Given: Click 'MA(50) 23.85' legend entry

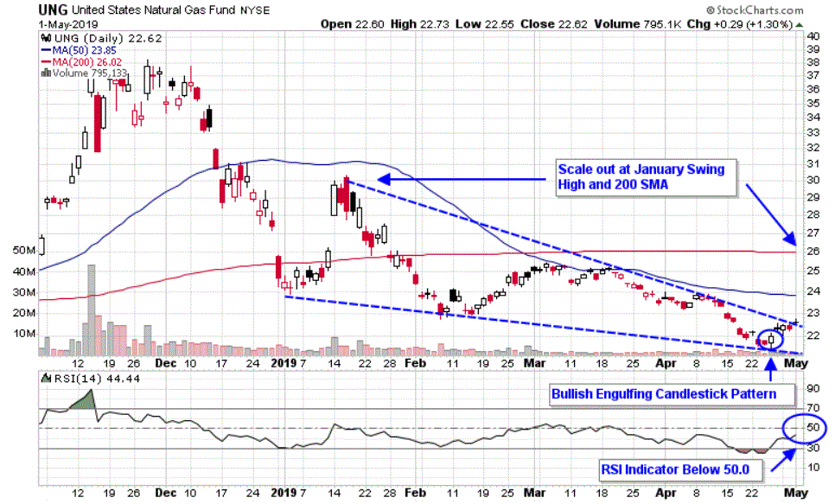Looking at the screenshot, I should (84, 50).
